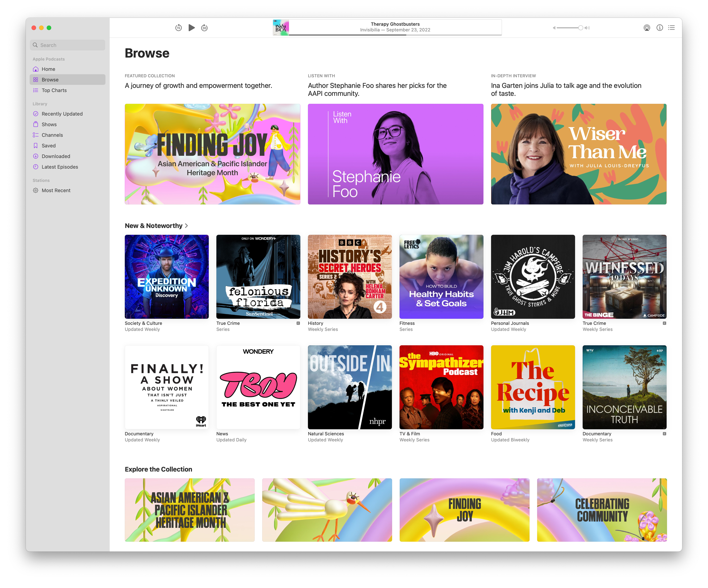Click the max volume speaker icon
Screen dimensions: 708x588
pos(587,28)
